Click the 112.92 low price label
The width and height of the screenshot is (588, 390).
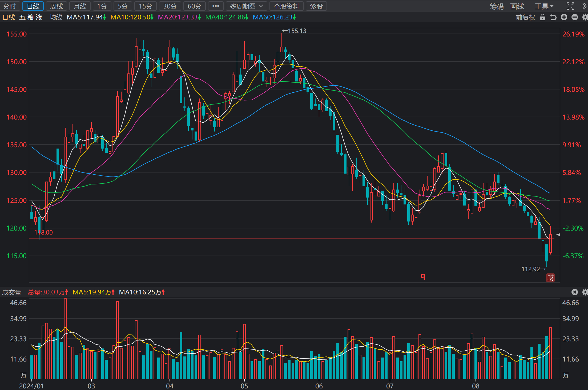(534, 269)
